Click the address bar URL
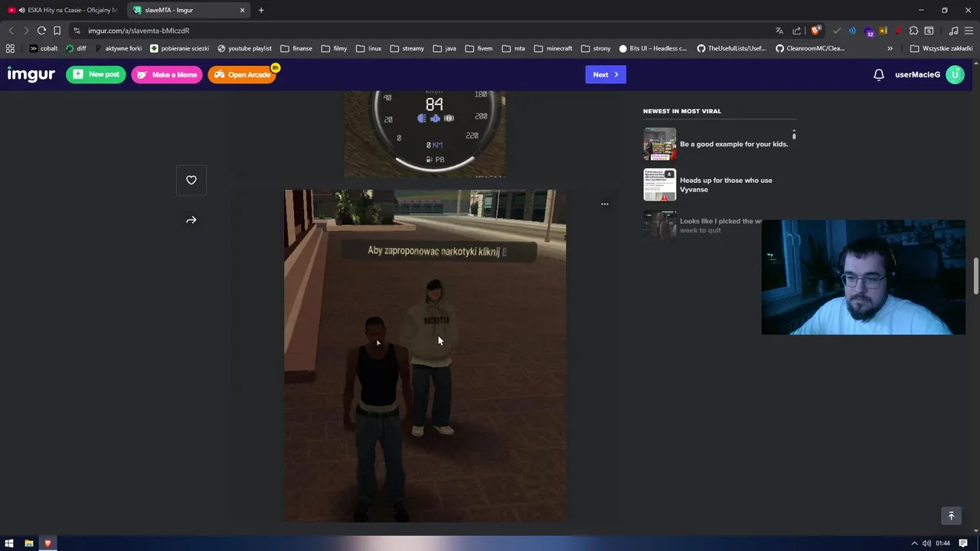 139,31
